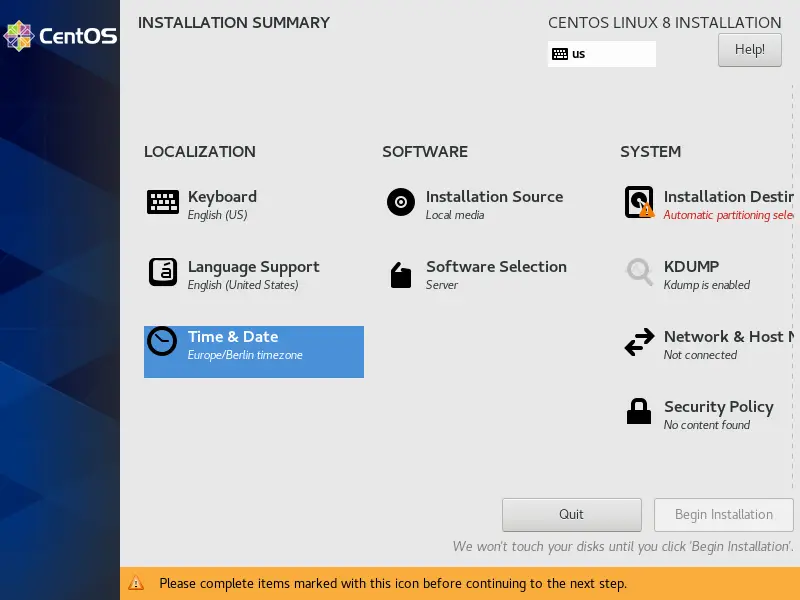Image resolution: width=800 pixels, height=600 pixels.
Task: Click the SYSTEM section heading
Action: point(651,152)
